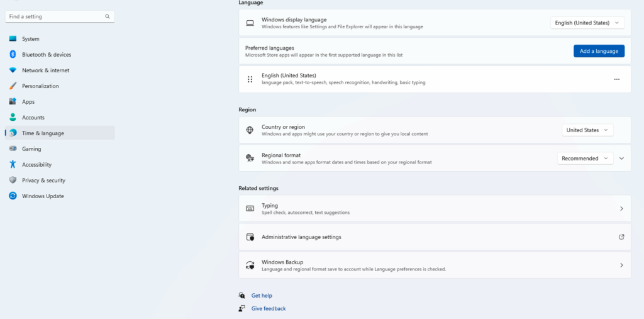Screen dimensions: 644x319
Task: Click the Personalization paintbrush icon
Action: (13, 86)
